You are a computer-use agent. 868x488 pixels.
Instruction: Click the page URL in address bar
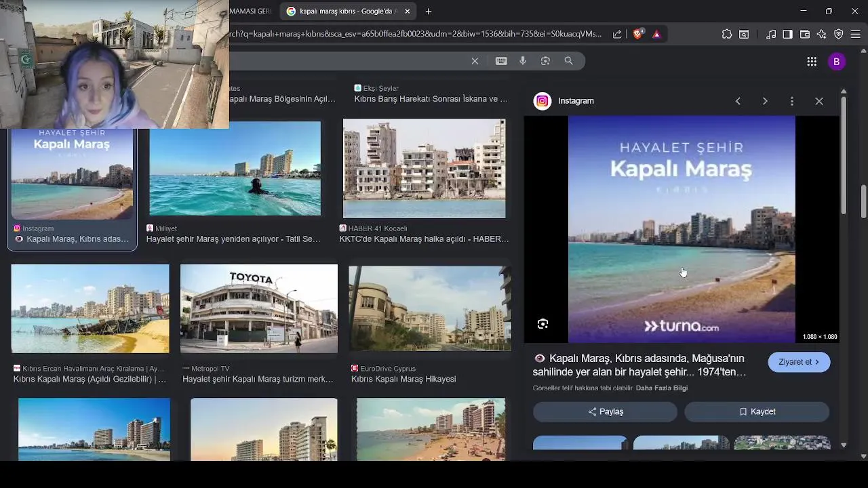pos(416,34)
